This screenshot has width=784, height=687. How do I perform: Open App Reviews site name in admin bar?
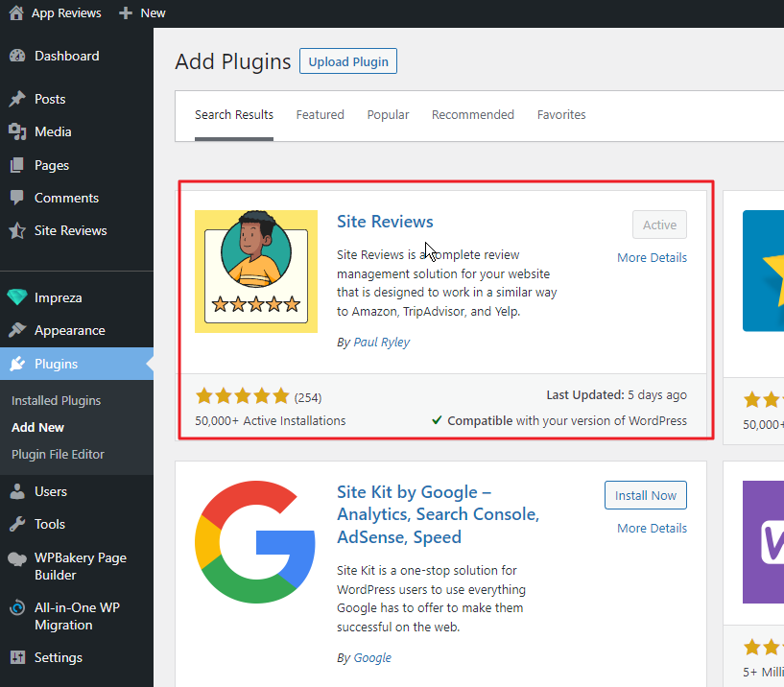point(66,13)
